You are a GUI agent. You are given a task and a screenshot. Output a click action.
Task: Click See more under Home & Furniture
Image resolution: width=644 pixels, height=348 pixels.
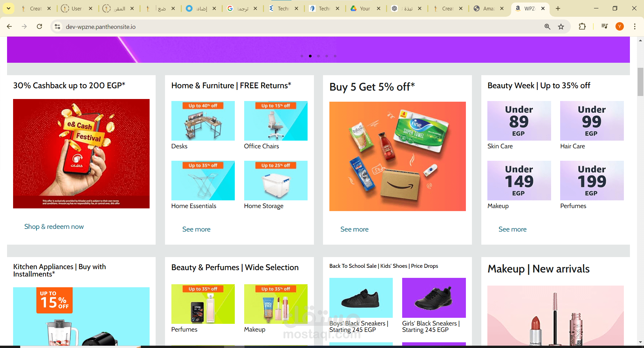196,229
